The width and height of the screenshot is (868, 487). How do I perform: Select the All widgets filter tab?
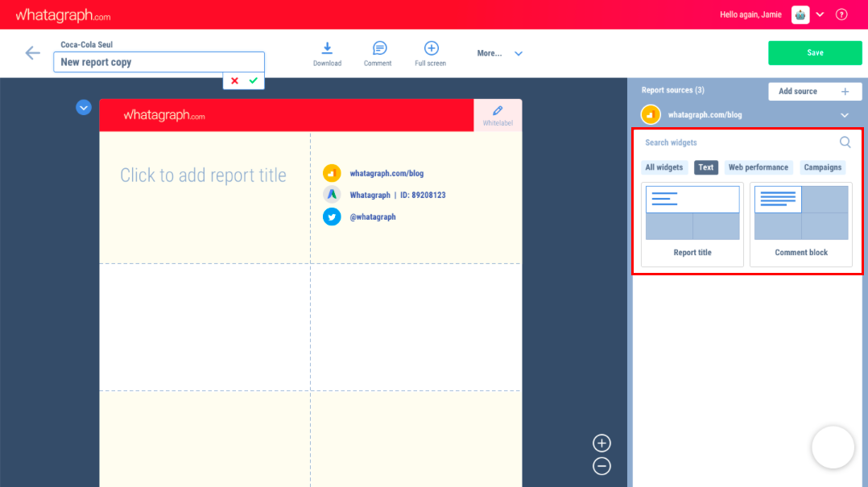pos(663,167)
